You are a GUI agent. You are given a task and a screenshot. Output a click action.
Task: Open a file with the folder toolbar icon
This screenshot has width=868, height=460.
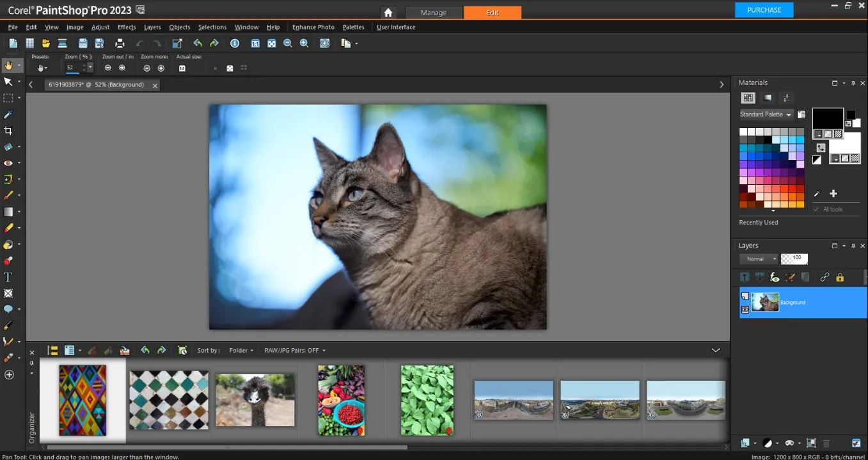[45, 43]
